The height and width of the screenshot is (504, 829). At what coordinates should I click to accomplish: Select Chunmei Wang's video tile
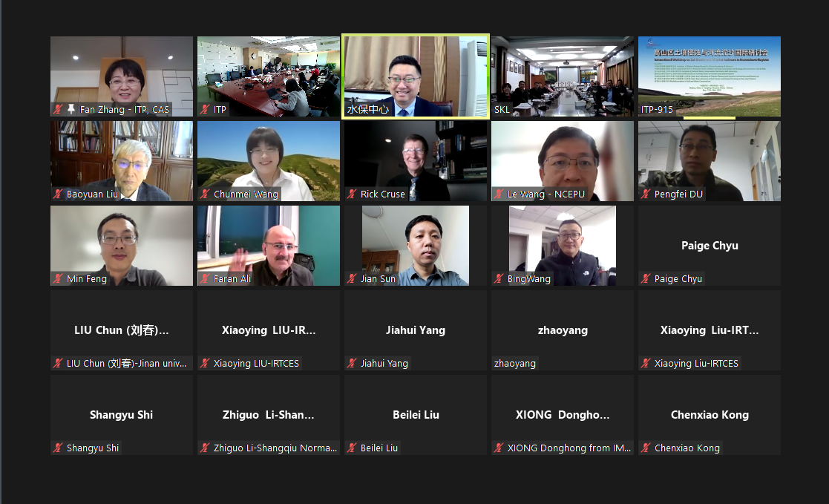click(x=269, y=161)
